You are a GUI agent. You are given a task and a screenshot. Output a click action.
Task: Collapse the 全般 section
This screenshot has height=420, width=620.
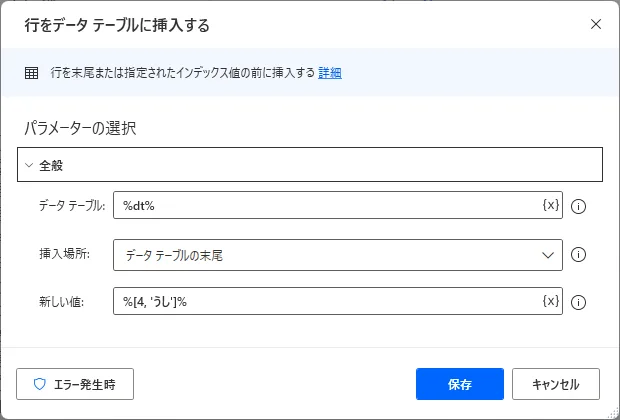(30, 164)
